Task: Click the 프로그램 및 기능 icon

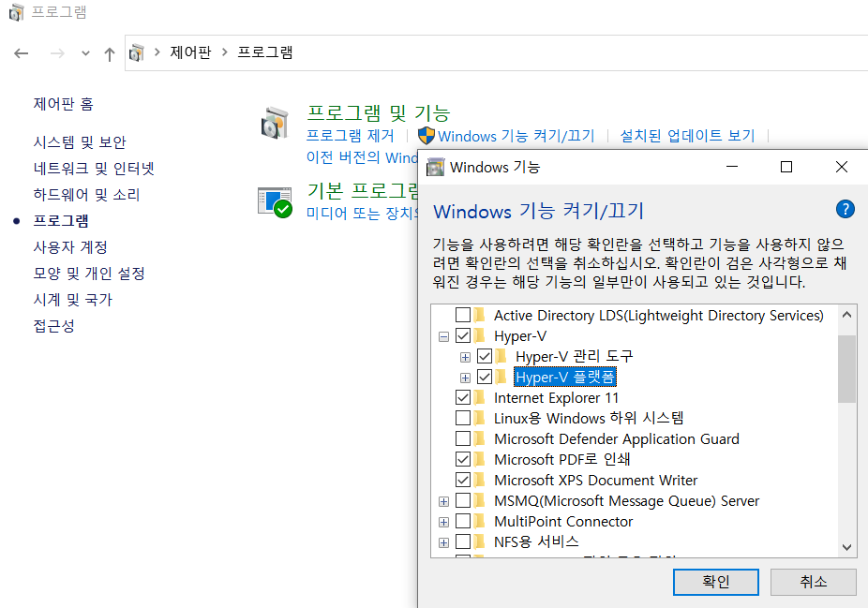Action: (x=276, y=123)
